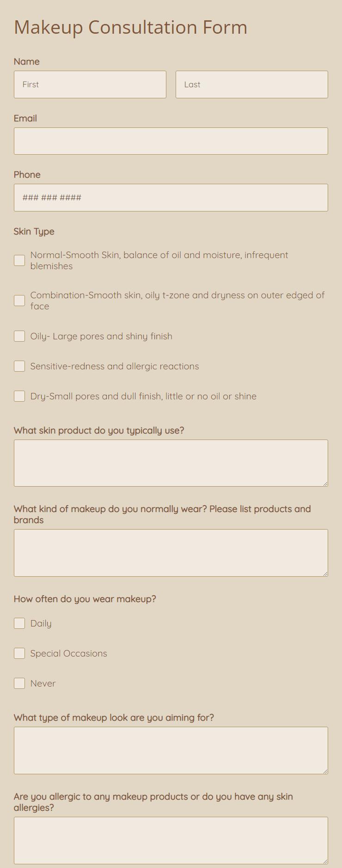Check the Daily makeup frequency box
The height and width of the screenshot is (868, 342).
coord(19,623)
